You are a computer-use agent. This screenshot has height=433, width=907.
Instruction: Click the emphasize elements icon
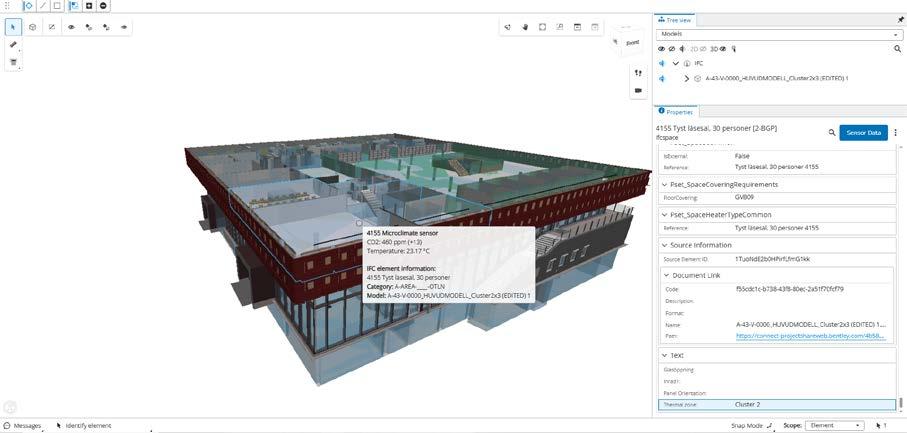click(106, 27)
